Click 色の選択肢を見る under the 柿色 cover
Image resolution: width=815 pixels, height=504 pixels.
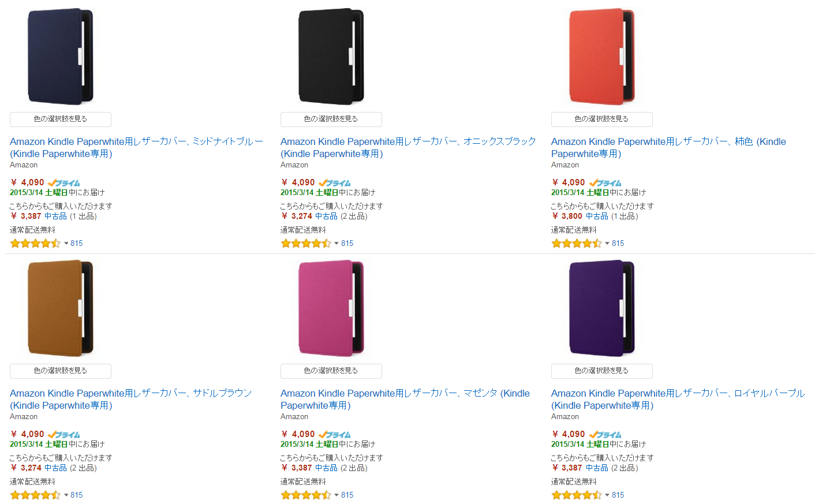(x=601, y=119)
